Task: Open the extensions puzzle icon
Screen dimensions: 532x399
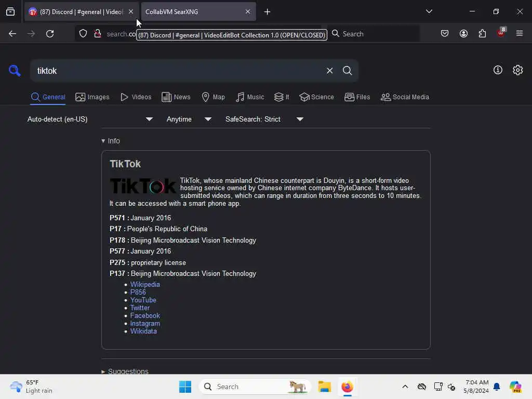Action: coord(482,34)
